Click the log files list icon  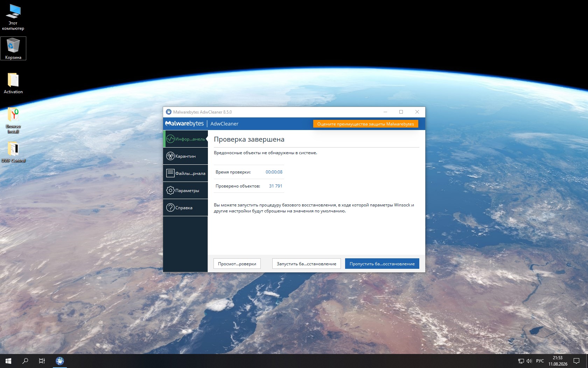[x=170, y=173]
